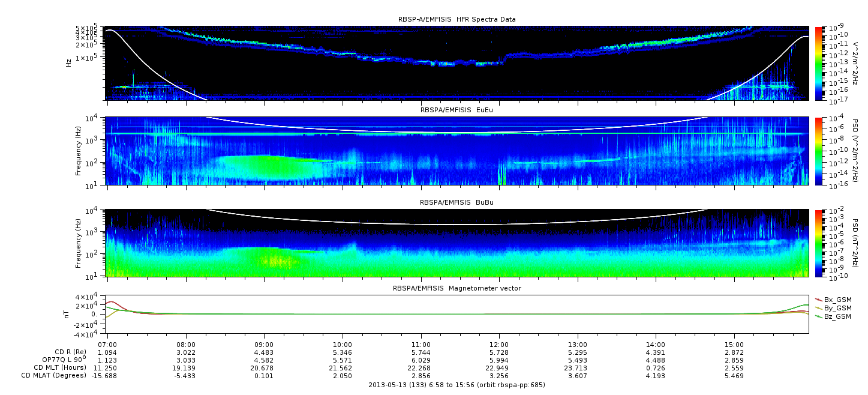
Task: Click the HFR Spectra color bar
Action: (x=819, y=63)
